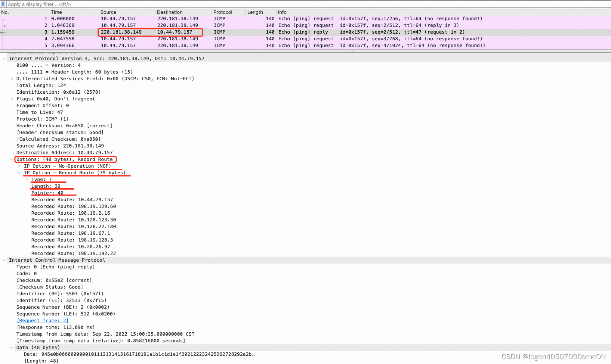Click the response arrow icon beside packet 3
The width and height of the screenshot is (611, 364).
coord(3,32)
